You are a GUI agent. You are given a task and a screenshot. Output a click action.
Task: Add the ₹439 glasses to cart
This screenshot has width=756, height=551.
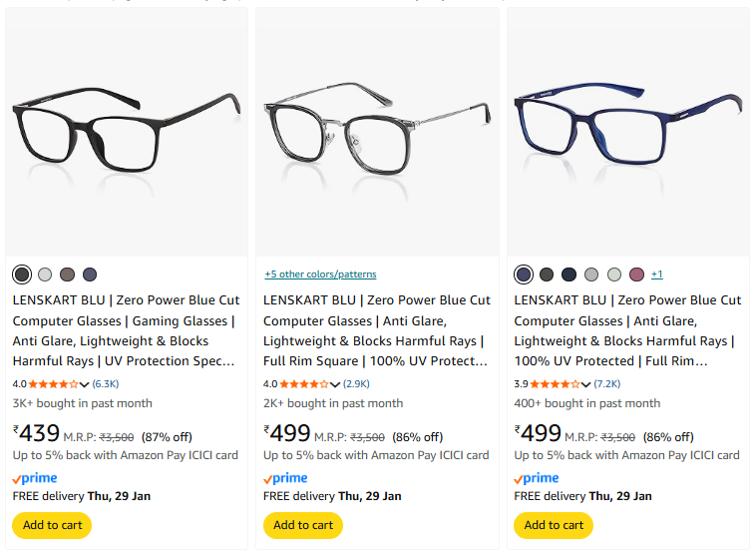pos(52,525)
